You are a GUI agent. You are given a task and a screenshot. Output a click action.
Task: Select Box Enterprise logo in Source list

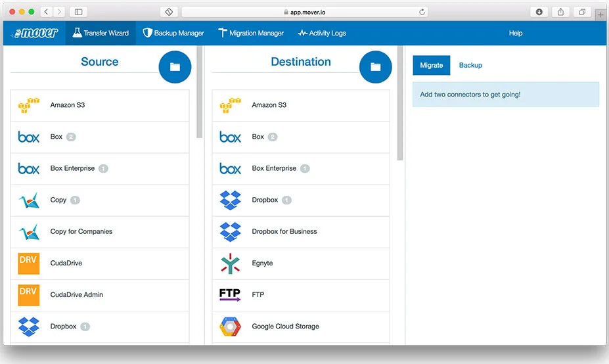(x=29, y=169)
